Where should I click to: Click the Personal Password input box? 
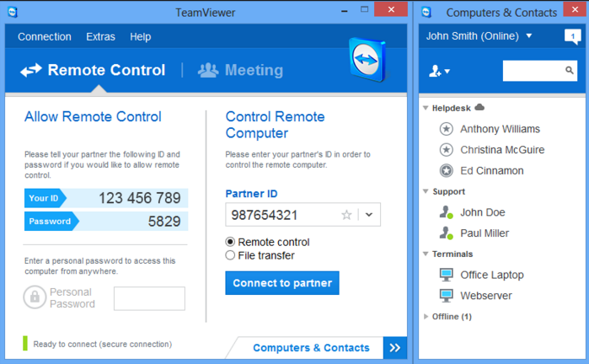149,298
